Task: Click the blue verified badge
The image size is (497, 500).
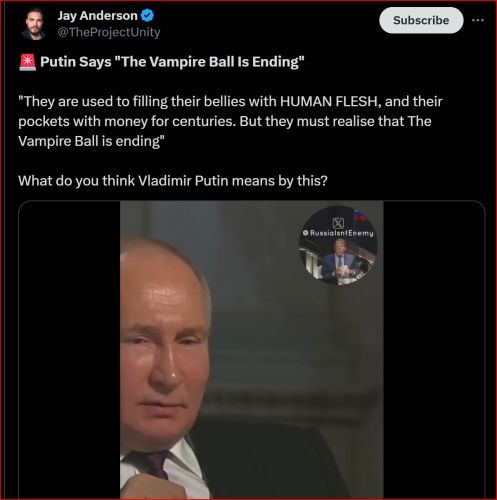Action: pyautogui.click(x=147, y=16)
